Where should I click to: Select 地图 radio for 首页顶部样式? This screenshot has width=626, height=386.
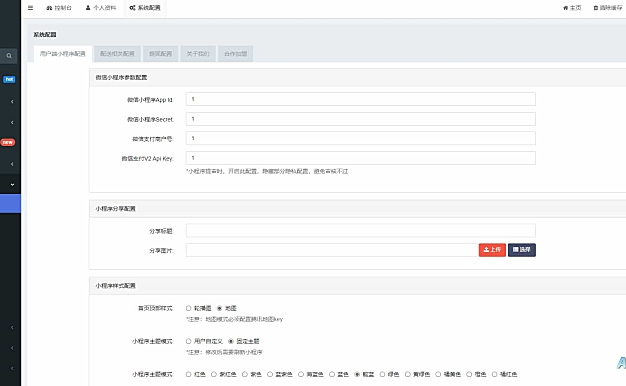(220, 308)
